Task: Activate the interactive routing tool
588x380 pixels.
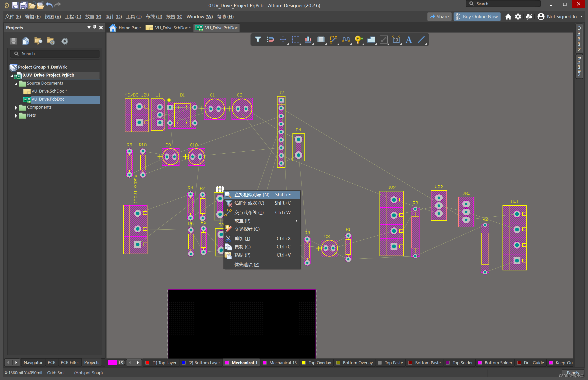Action: point(333,40)
